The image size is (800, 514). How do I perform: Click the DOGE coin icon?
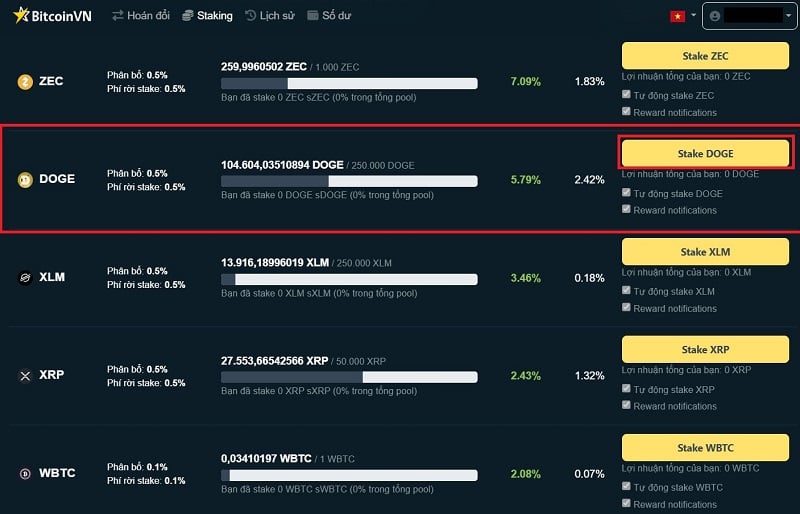(25, 179)
